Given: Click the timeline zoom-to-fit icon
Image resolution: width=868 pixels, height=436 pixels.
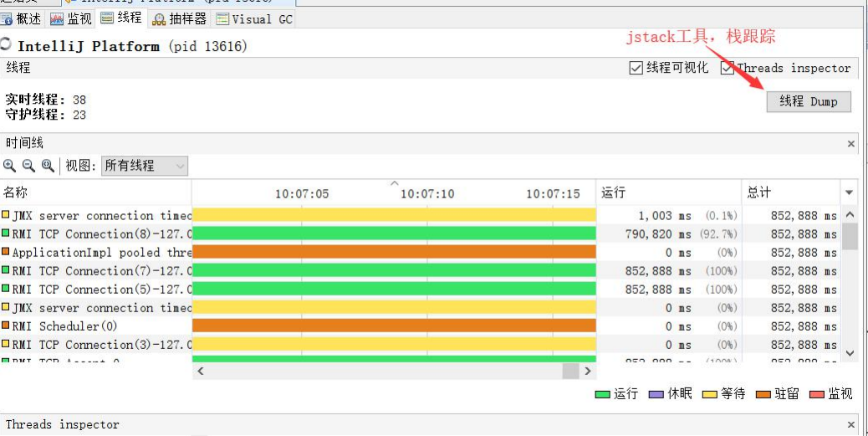Looking at the screenshot, I should [48, 165].
